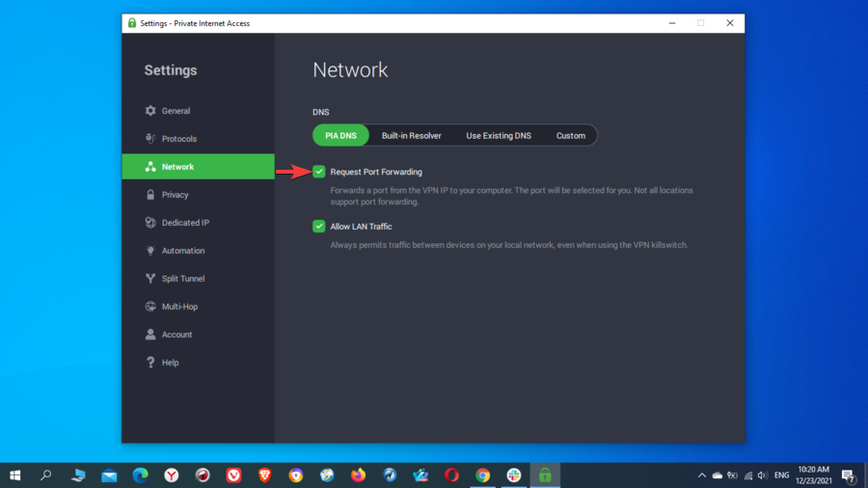
Task: Uncheck the Request Port Forwarding checkbox
Action: click(319, 172)
